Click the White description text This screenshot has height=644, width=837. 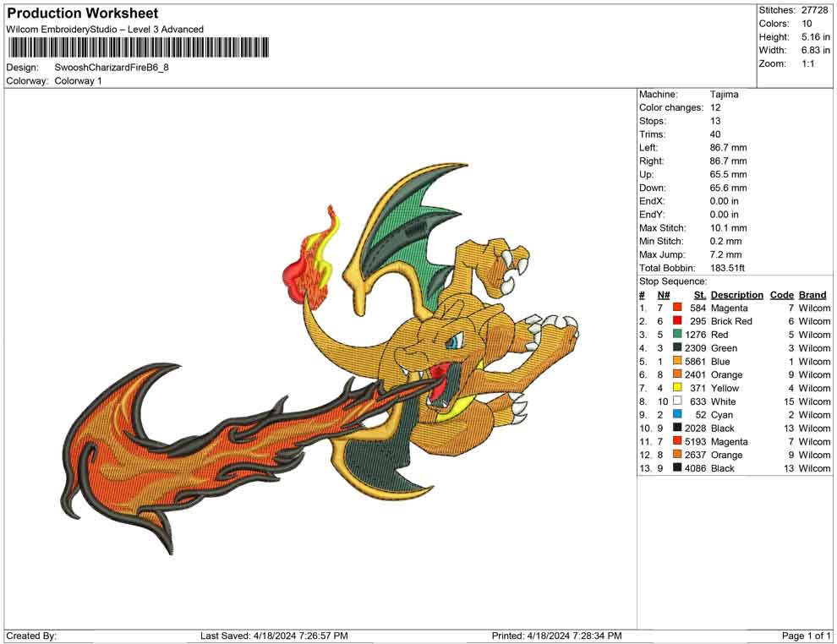(x=724, y=401)
